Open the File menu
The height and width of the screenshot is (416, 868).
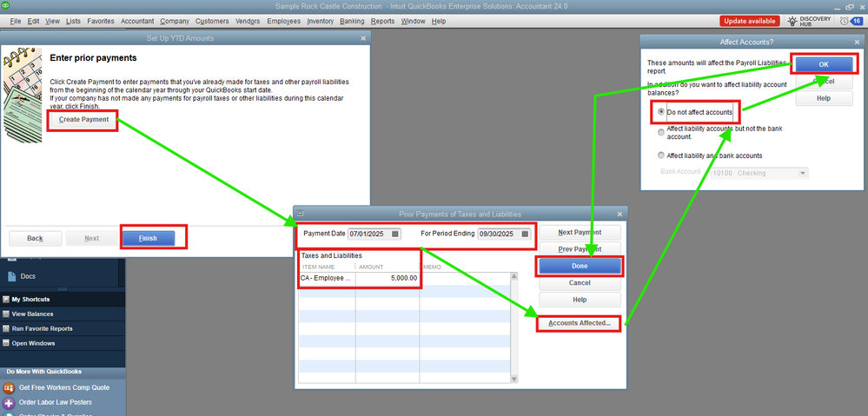click(x=15, y=21)
